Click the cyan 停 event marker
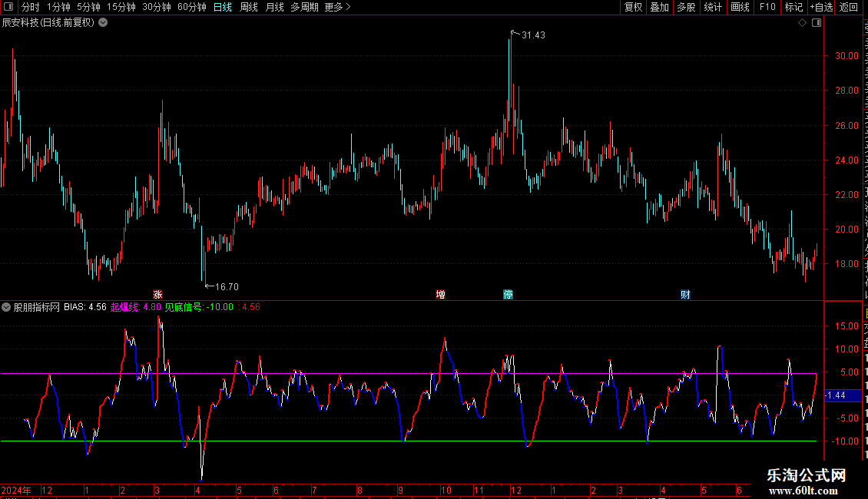The width and height of the screenshot is (868, 499). [x=509, y=294]
